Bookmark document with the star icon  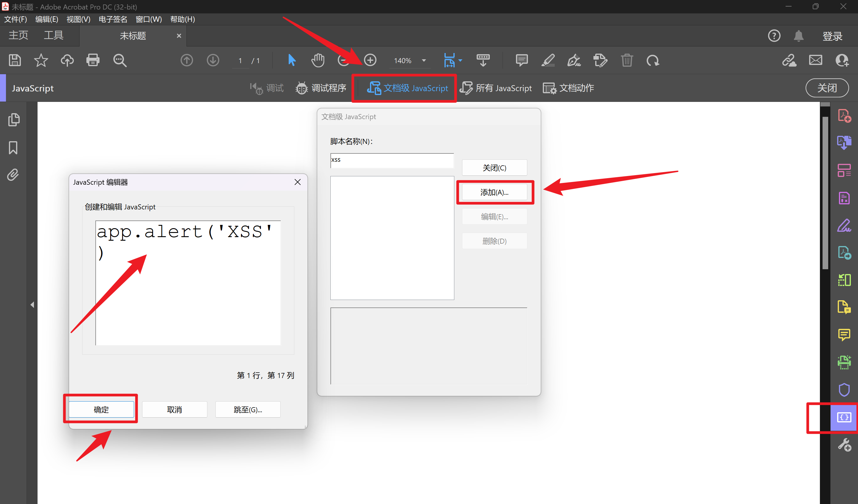tap(41, 60)
